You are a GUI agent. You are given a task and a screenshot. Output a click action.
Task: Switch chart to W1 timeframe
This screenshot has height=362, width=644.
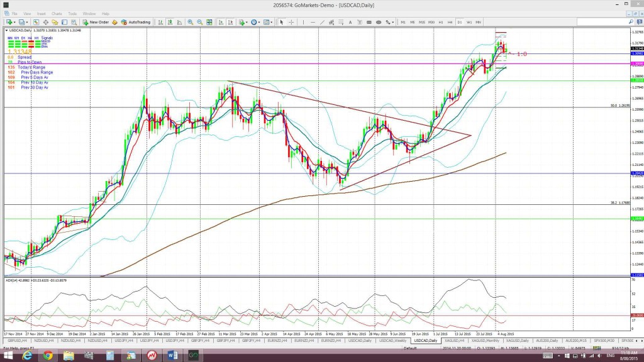(469, 22)
